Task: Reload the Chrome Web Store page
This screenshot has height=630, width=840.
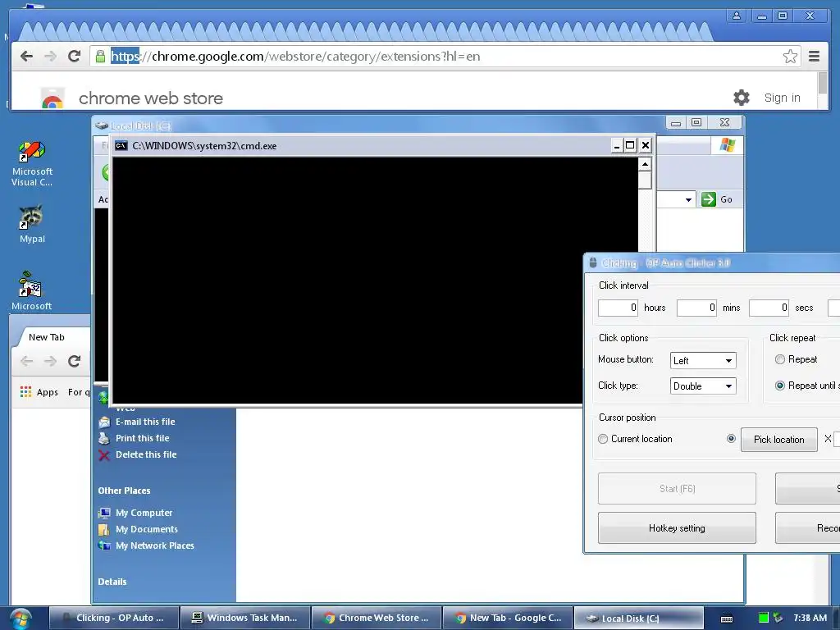Action: pyautogui.click(x=75, y=57)
